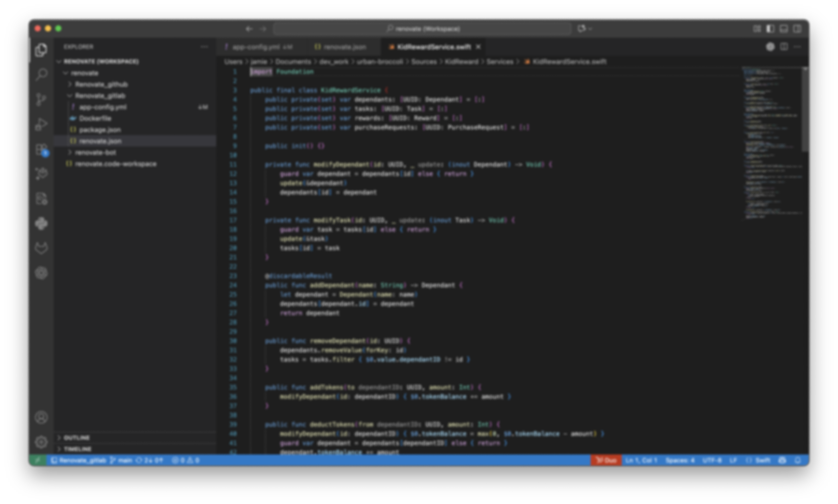Click the split editor icon

pos(784,47)
